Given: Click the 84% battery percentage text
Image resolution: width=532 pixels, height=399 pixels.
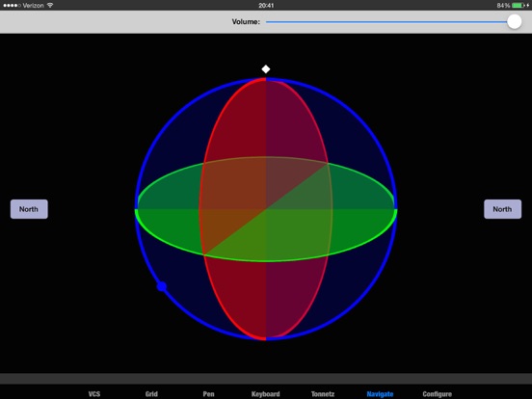Looking at the screenshot, I should tap(503, 5).
